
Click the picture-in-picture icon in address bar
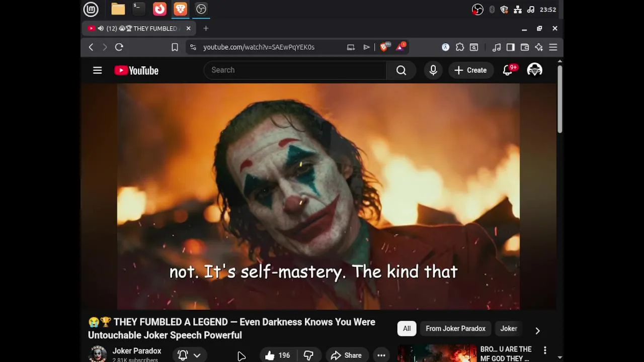click(x=351, y=47)
